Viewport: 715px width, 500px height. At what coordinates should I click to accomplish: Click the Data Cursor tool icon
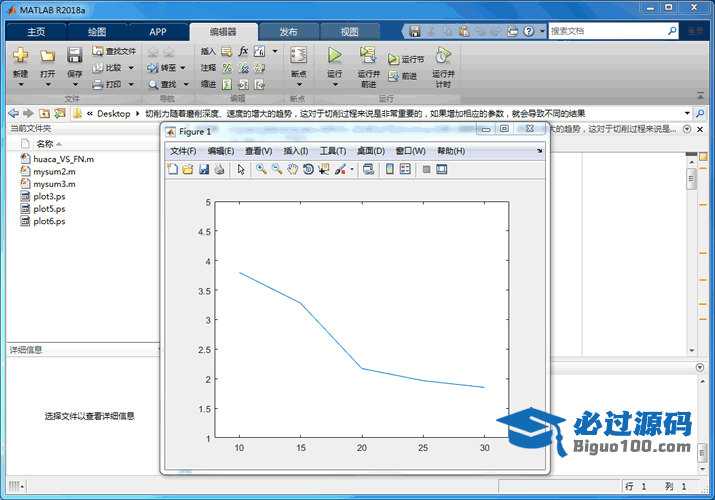point(324,170)
